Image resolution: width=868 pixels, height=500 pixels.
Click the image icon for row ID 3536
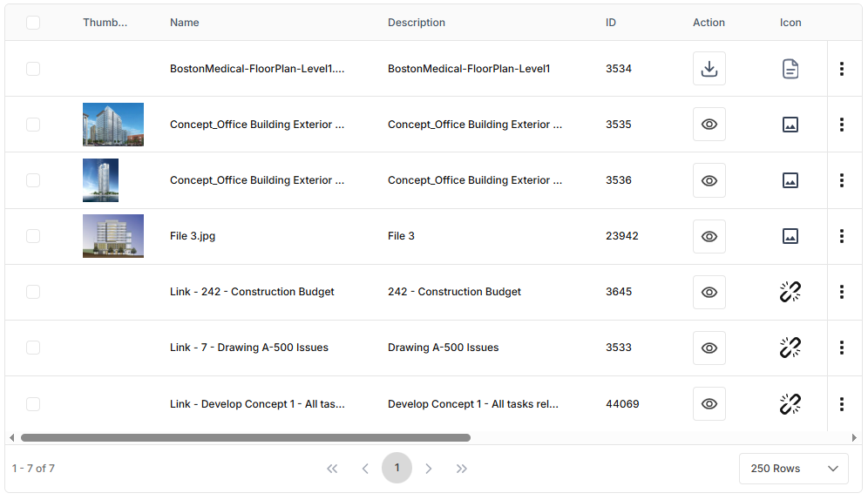click(x=790, y=180)
